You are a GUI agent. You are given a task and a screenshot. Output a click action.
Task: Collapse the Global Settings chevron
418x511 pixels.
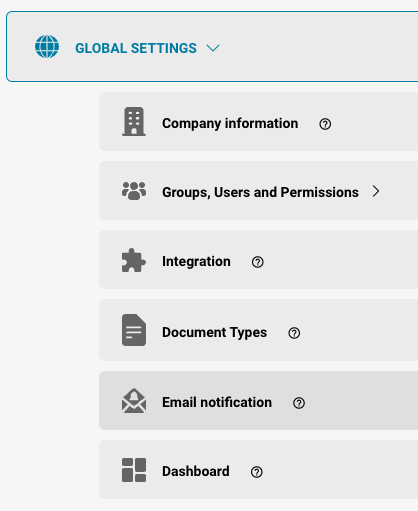point(213,48)
